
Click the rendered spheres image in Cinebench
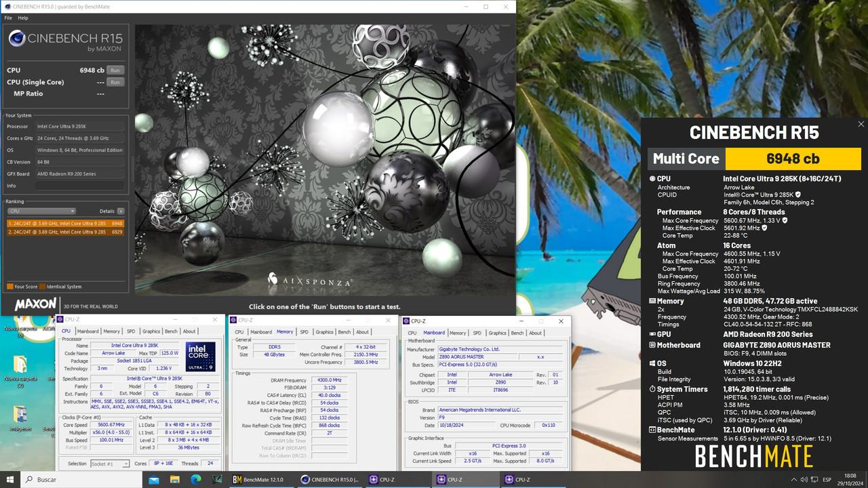pyautogui.click(x=324, y=160)
